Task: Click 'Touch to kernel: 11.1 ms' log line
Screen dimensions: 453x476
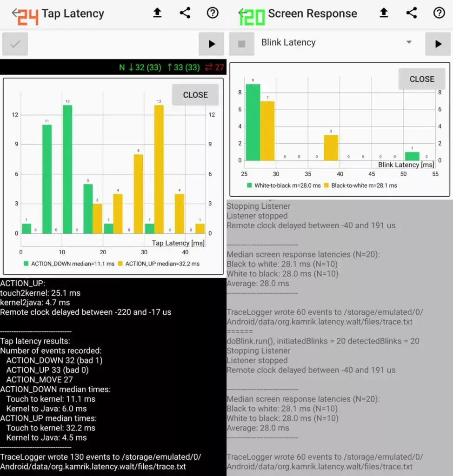Action: (x=51, y=399)
